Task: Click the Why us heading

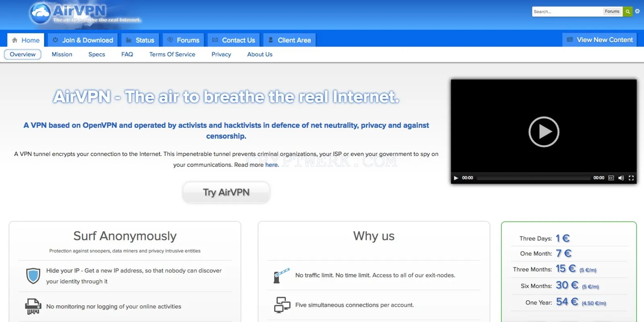Action: 374,236
